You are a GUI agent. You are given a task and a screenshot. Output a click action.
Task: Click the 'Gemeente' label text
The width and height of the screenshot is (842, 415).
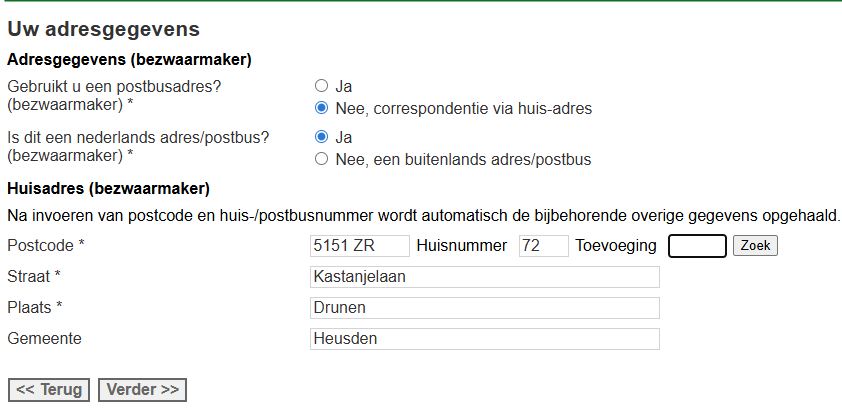44,339
